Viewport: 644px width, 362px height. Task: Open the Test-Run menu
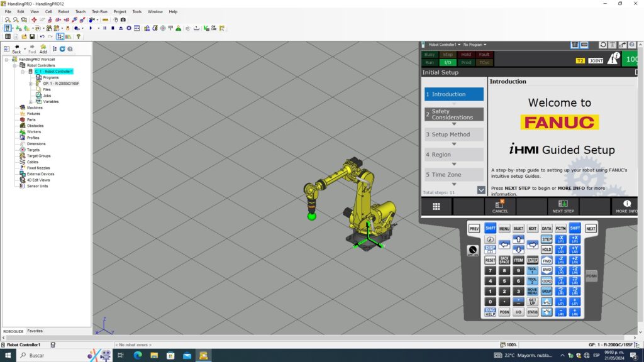click(x=99, y=11)
